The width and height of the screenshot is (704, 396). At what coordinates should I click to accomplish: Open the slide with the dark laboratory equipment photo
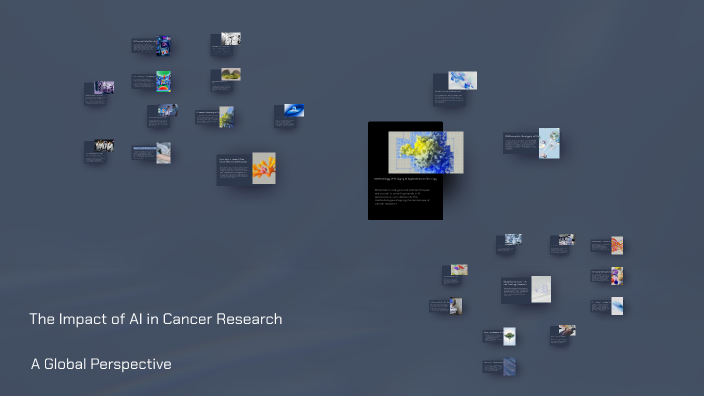click(x=562, y=244)
